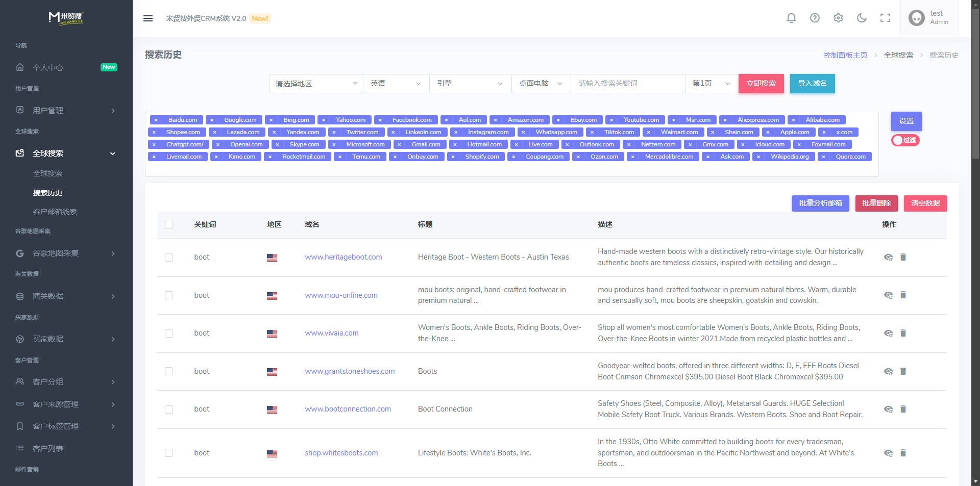Switch to dark mode moon icon
The image size is (980, 486).
(x=862, y=18)
